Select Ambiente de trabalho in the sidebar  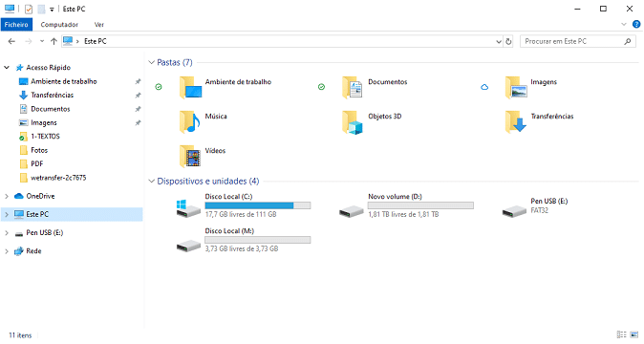(x=64, y=81)
